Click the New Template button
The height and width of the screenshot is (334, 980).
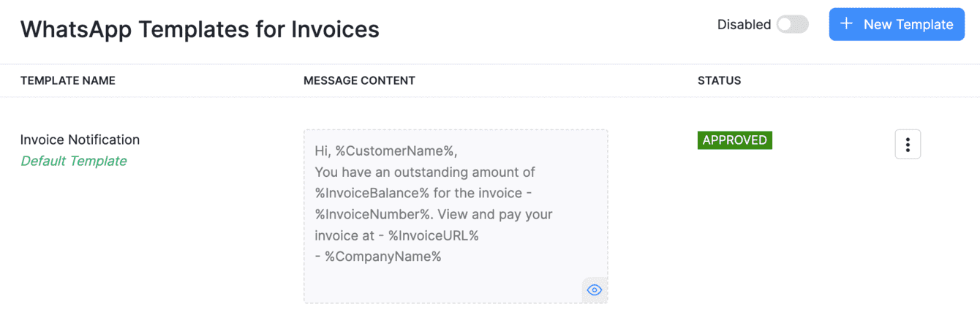(897, 24)
